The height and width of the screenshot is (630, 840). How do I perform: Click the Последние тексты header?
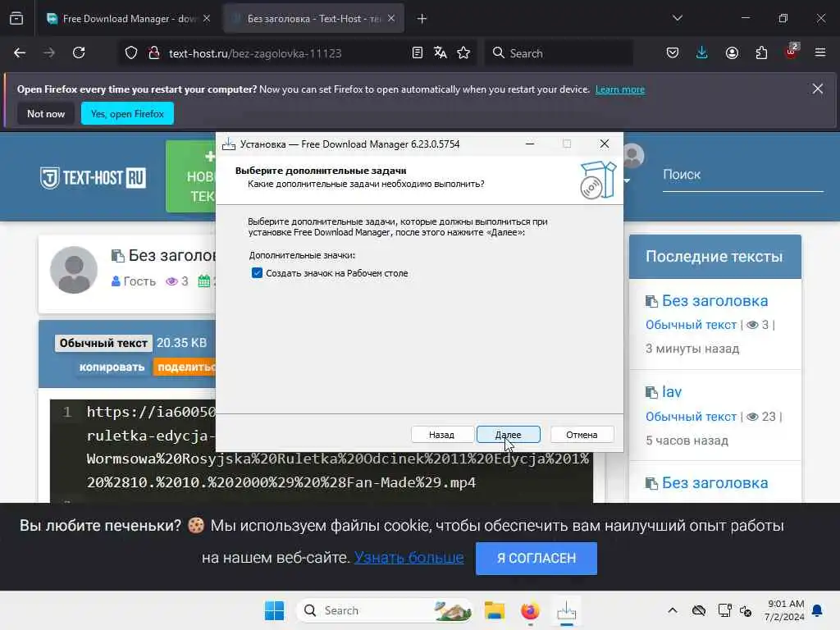point(714,257)
